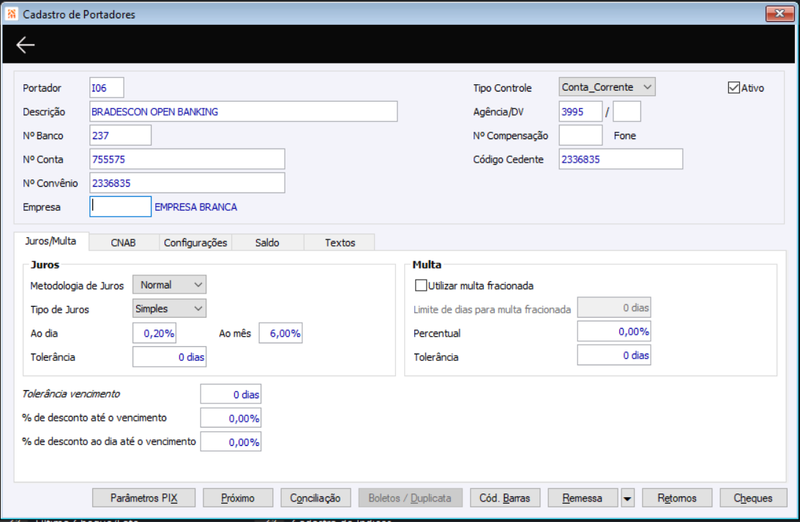Click the Cadastro de Portadores app icon
This screenshot has width=800, height=522.
(12, 14)
